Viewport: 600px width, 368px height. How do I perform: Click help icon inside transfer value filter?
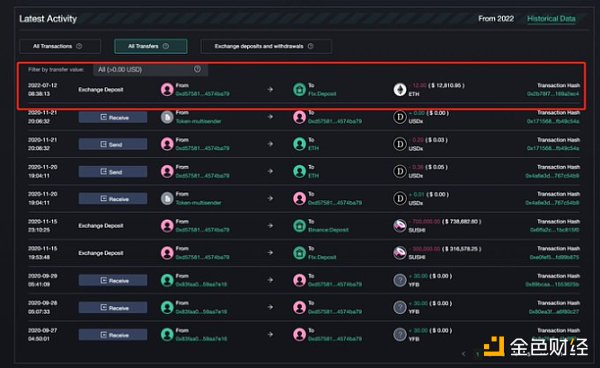coord(197,69)
